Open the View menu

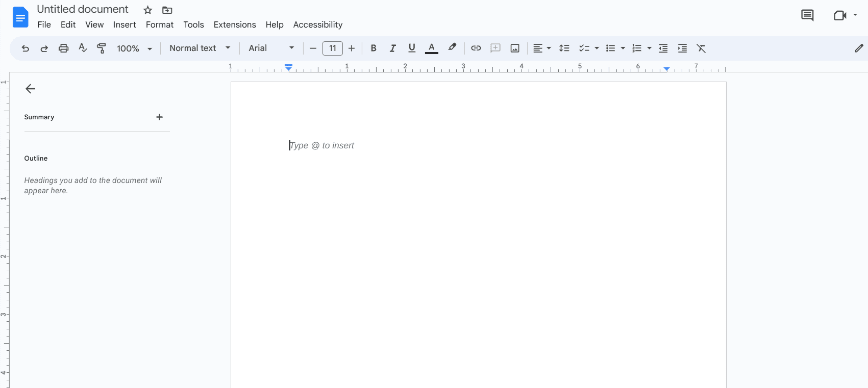(x=94, y=24)
